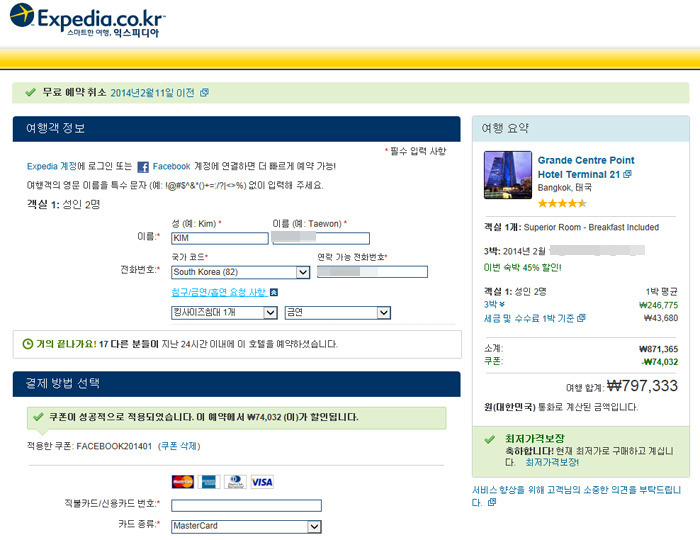
Task: Click the hotel star rating
Action: tap(562, 204)
